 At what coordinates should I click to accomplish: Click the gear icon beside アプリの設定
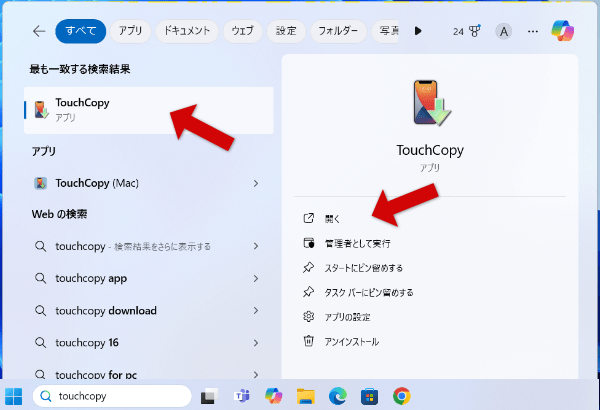click(x=308, y=317)
